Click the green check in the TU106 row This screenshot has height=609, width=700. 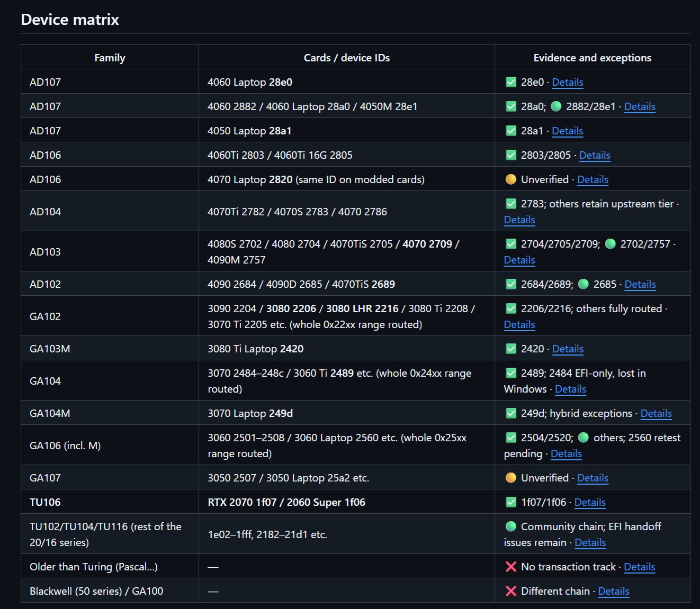pyautogui.click(x=511, y=502)
